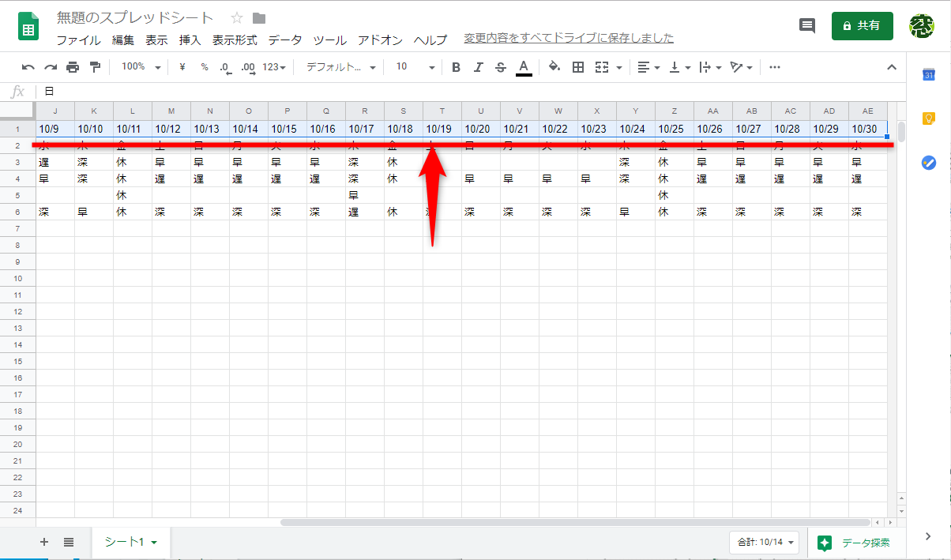The width and height of the screenshot is (951, 560).
Task: Open Google Keep in the sidebar
Action: pyautogui.click(x=929, y=118)
